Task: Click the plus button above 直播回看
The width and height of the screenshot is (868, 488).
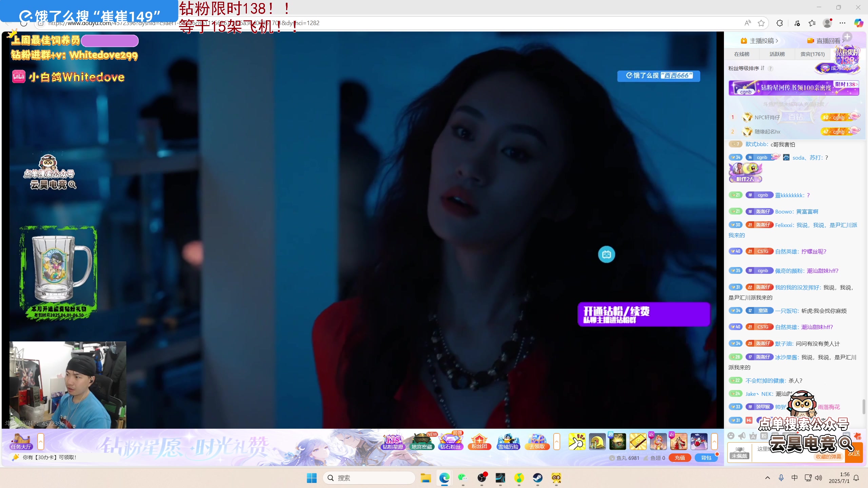Action: click(x=847, y=37)
